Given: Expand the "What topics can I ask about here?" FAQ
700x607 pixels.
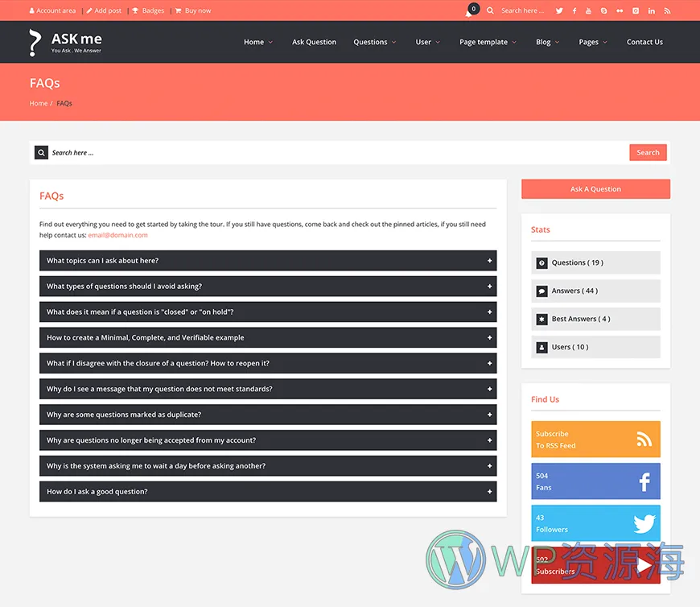Looking at the screenshot, I should (x=267, y=261).
